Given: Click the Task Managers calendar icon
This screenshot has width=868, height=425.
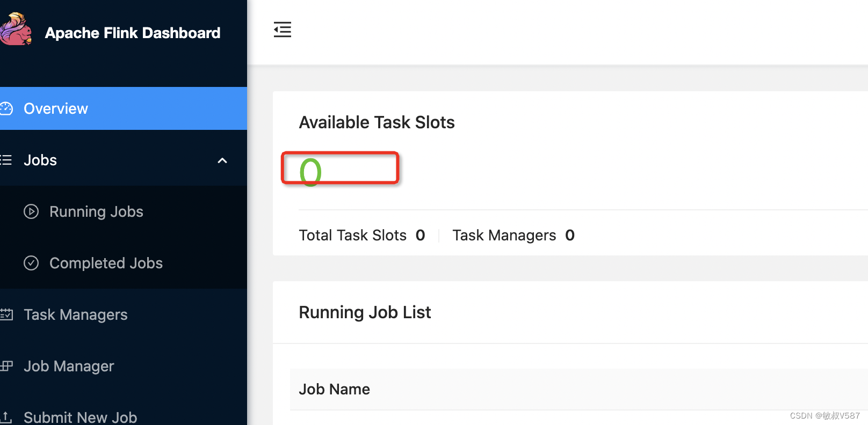Looking at the screenshot, I should pyautogui.click(x=6, y=314).
